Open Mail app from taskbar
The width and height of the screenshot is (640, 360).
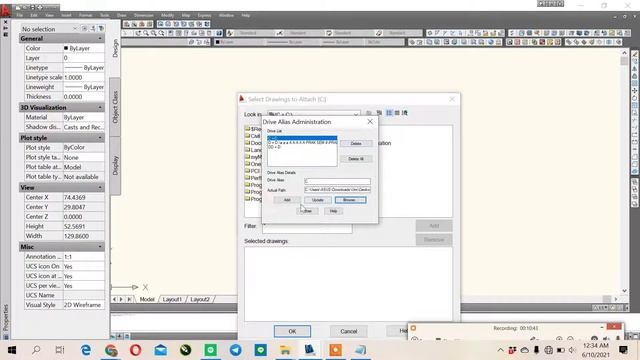[160, 350]
